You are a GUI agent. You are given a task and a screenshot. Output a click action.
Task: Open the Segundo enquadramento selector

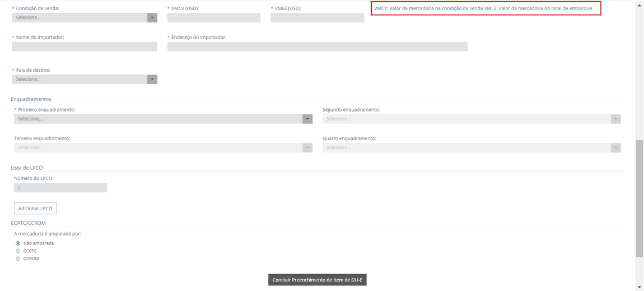click(471, 119)
